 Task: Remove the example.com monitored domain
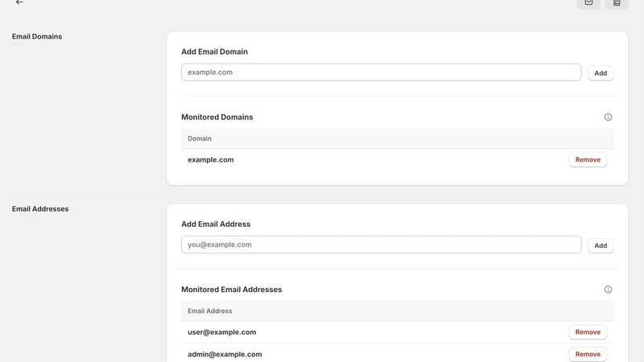pyautogui.click(x=588, y=159)
